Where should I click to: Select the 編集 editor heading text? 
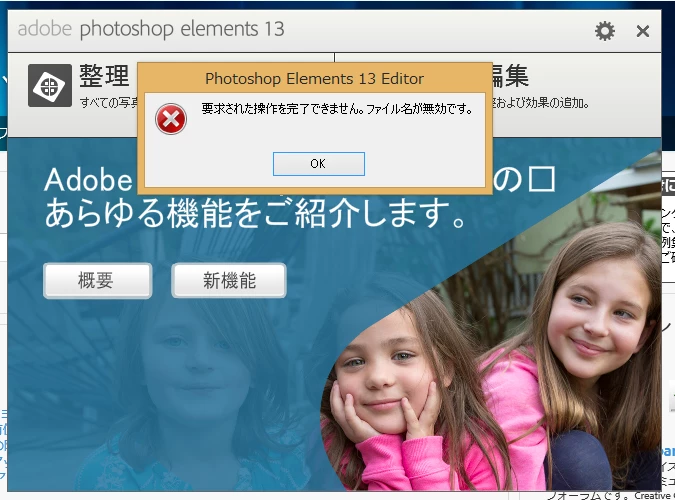511,76
